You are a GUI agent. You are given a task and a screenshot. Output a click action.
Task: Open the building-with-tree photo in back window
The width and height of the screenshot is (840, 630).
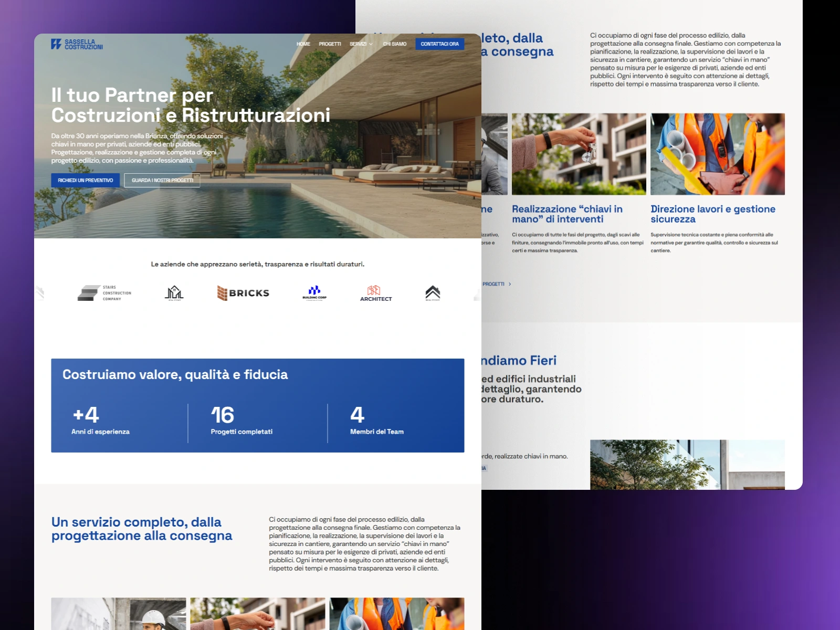687,465
